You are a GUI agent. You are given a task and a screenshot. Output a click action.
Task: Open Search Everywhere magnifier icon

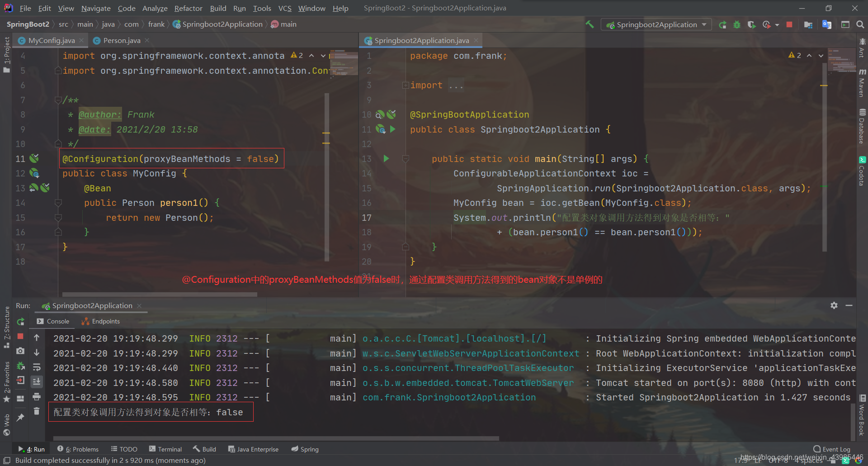click(x=860, y=24)
